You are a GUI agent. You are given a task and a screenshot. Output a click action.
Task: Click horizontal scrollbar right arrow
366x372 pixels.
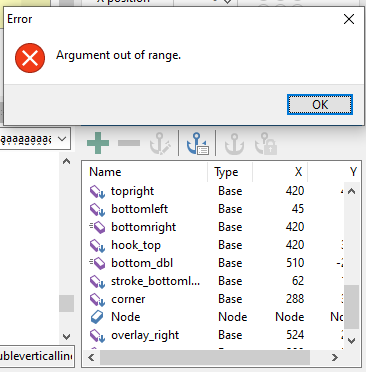pyautogui.click(x=335, y=358)
